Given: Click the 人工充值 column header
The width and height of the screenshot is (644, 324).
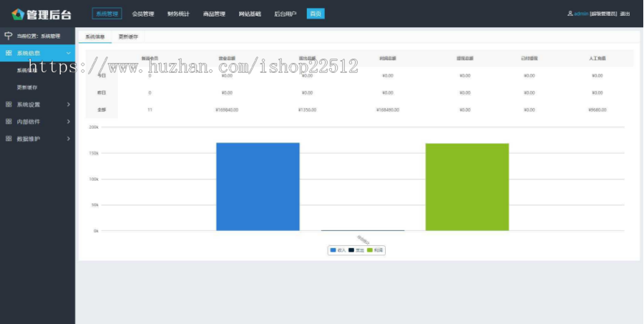Looking at the screenshot, I should (597, 59).
